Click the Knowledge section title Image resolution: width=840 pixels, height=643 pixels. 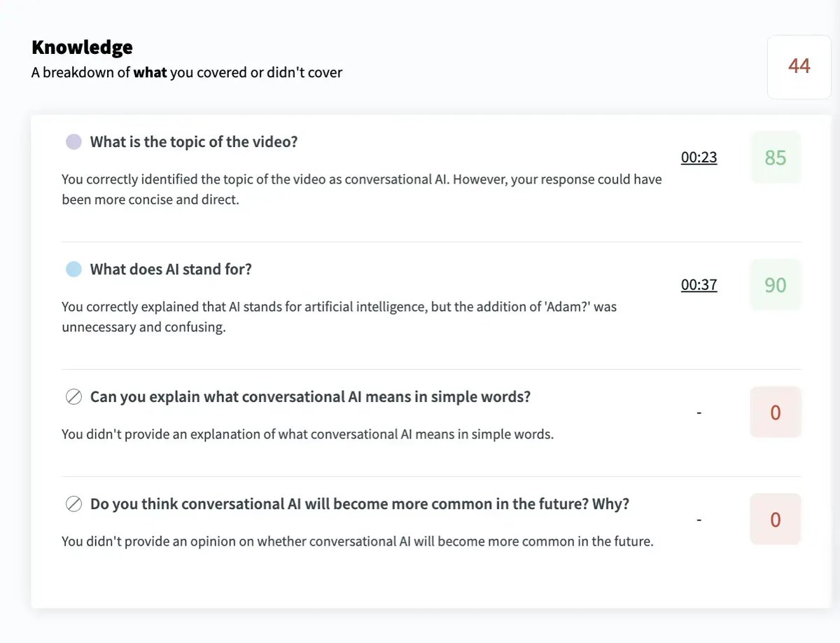82,48
